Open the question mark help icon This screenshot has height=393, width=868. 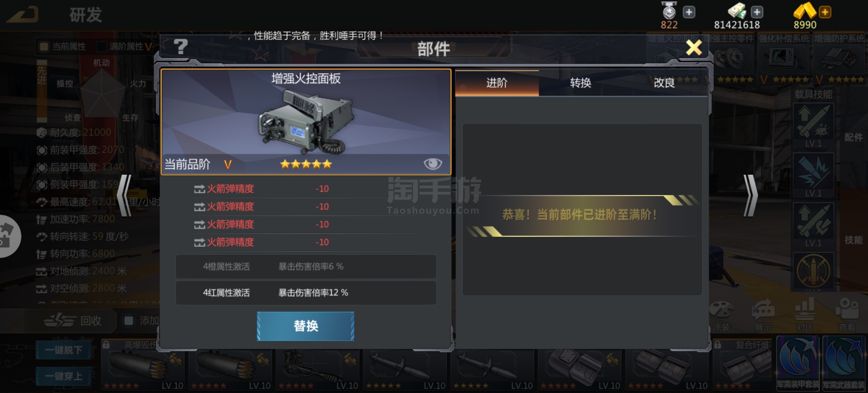[x=180, y=47]
